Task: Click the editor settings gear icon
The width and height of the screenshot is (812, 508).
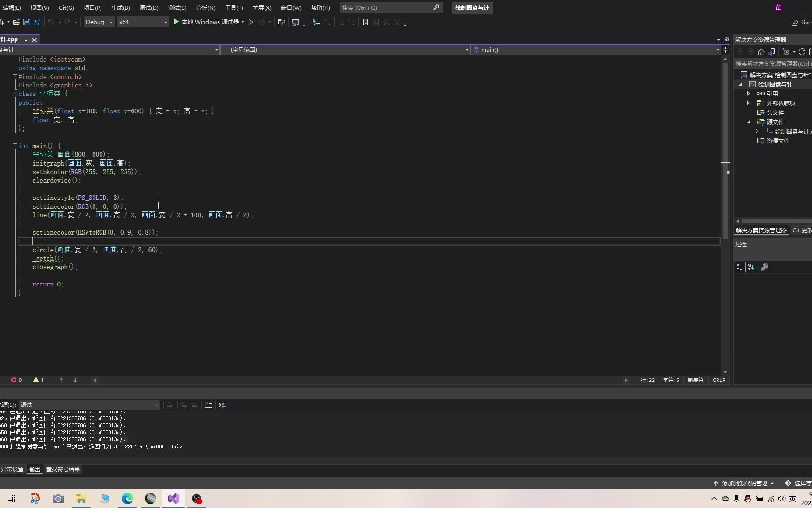Action: [727, 40]
